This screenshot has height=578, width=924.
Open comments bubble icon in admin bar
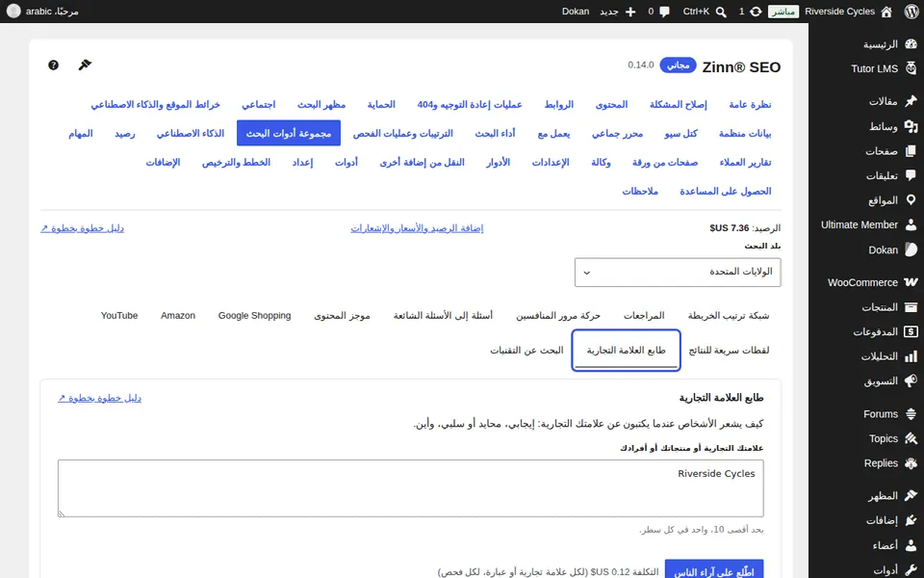pos(665,12)
